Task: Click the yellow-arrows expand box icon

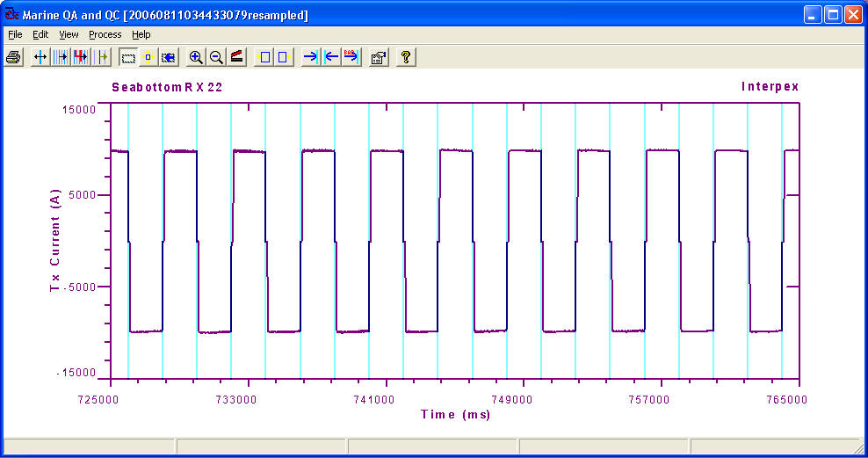Action: pyautogui.click(x=148, y=57)
